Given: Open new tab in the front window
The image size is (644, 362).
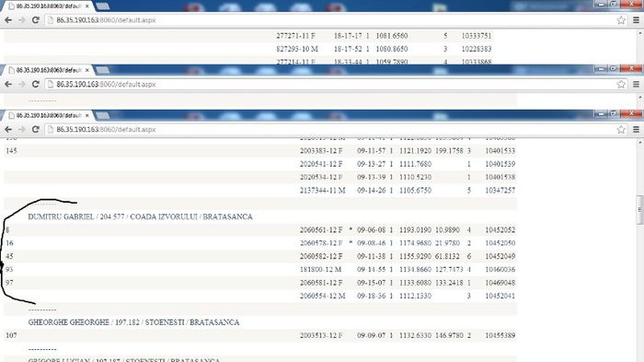Looking at the screenshot, I should pos(103,115).
